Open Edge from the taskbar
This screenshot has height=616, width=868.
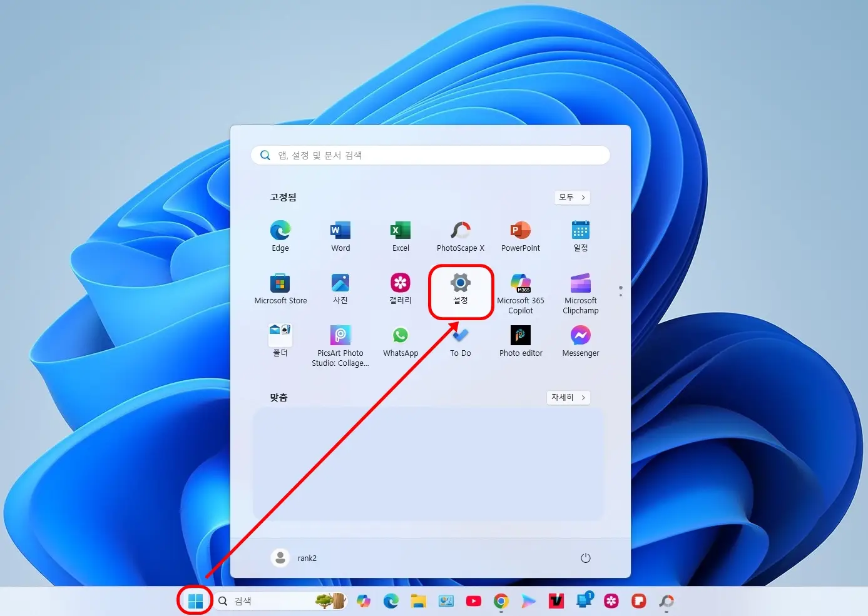391,601
